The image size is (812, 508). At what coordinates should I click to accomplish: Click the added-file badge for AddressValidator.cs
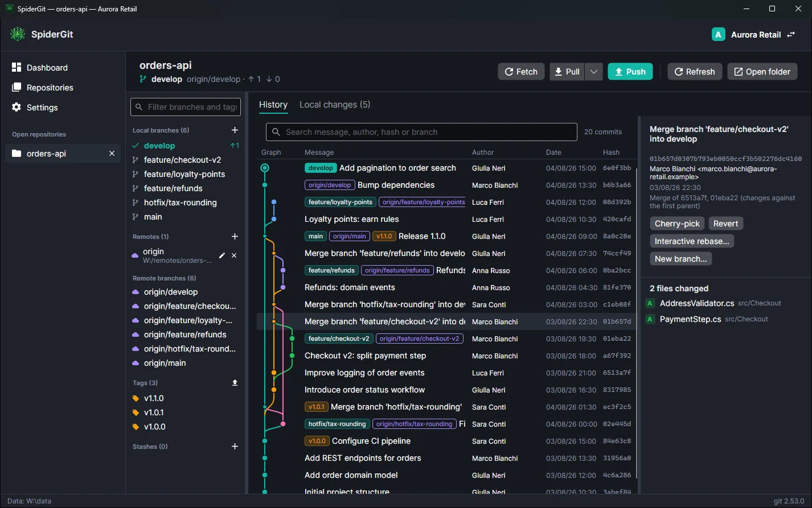650,303
